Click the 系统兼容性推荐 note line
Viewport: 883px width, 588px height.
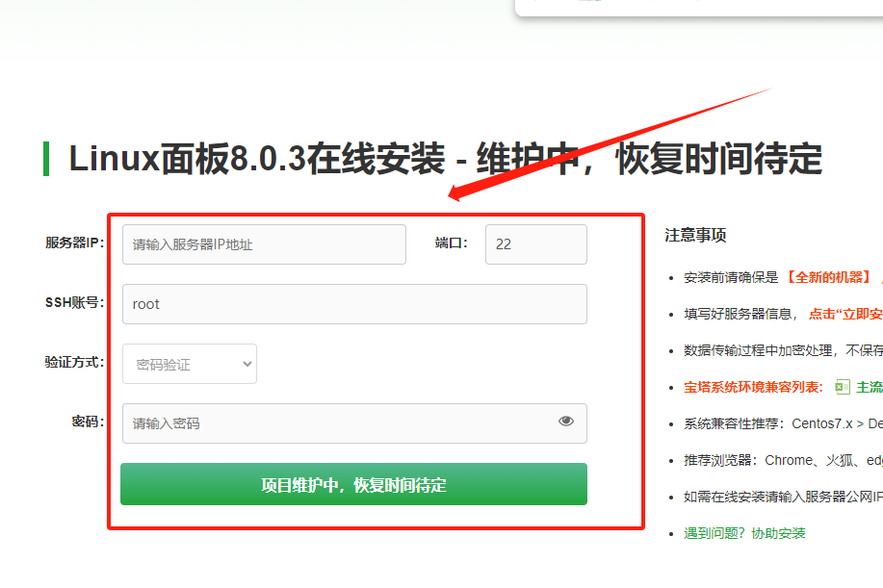point(783,423)
